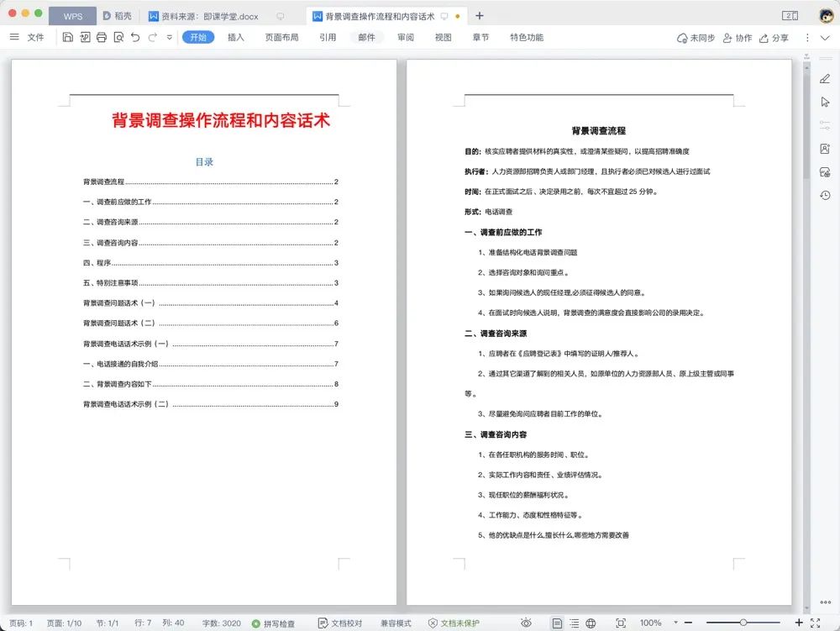840x631 pixels.
Task: Follow the 一、调查前应做的工作 contents entry
Action: tap(211, 202)
